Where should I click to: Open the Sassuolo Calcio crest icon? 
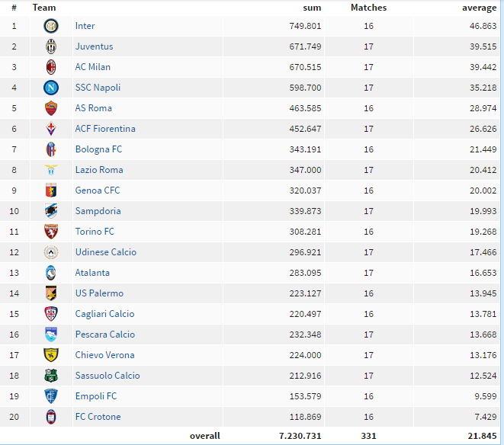51,376
